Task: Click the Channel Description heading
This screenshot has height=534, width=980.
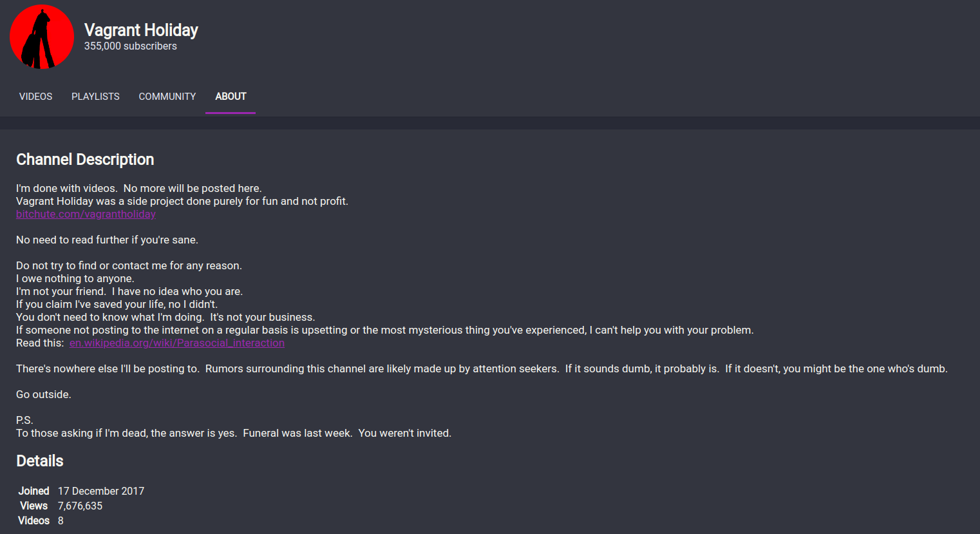Action: [85, 160]
